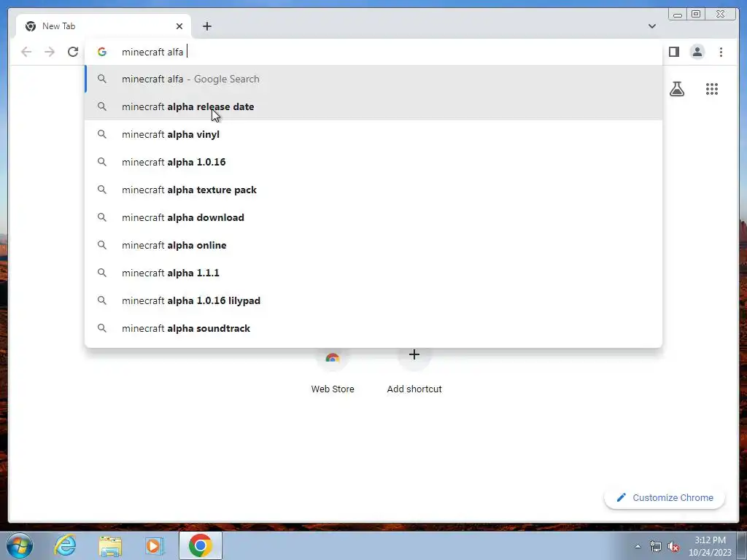Open a new tab with the plus button
Screen dimensions: 747x560
click(x=206, y=26)
